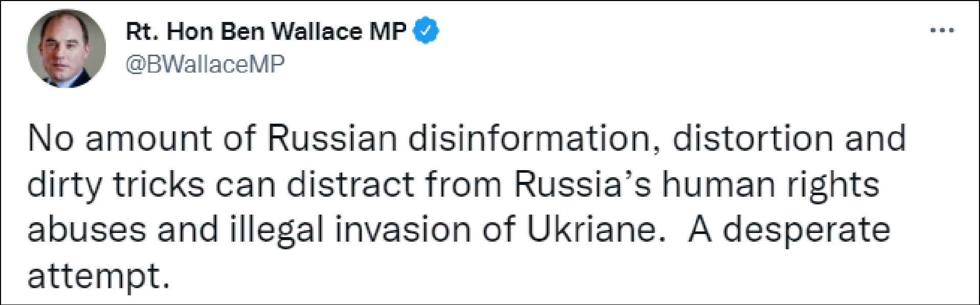Click the word "Russia's" in the tweet
This screenshot has width=980, height=305.
583,184
